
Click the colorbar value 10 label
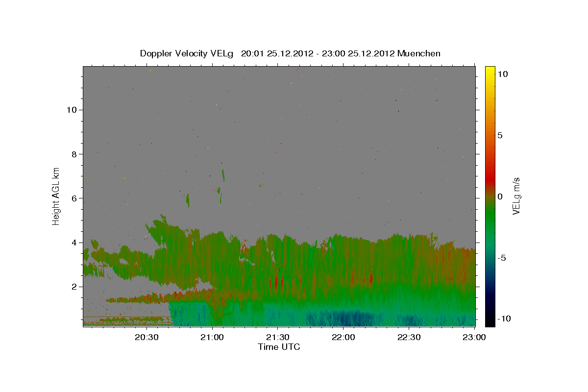(x=502, y=74)
